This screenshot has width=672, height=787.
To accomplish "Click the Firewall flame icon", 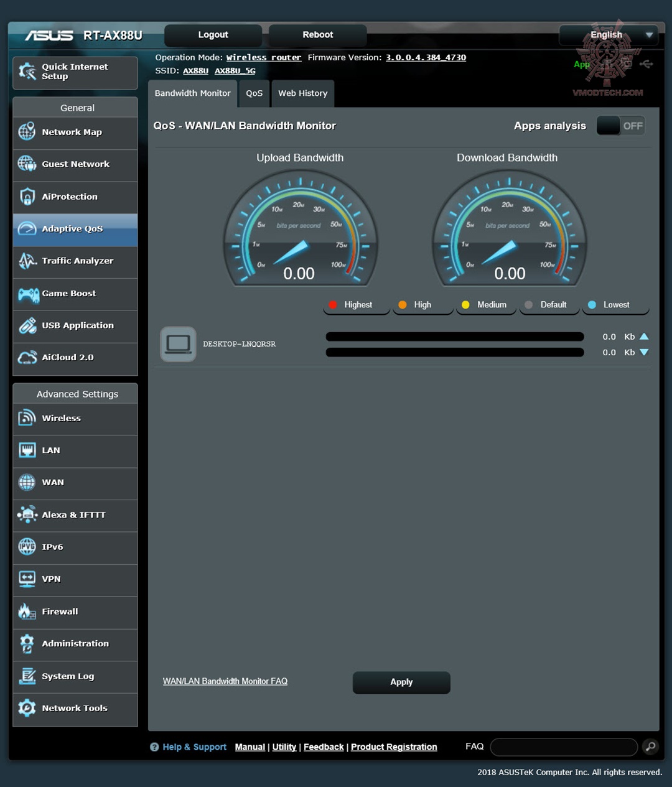I will [27, 612].
